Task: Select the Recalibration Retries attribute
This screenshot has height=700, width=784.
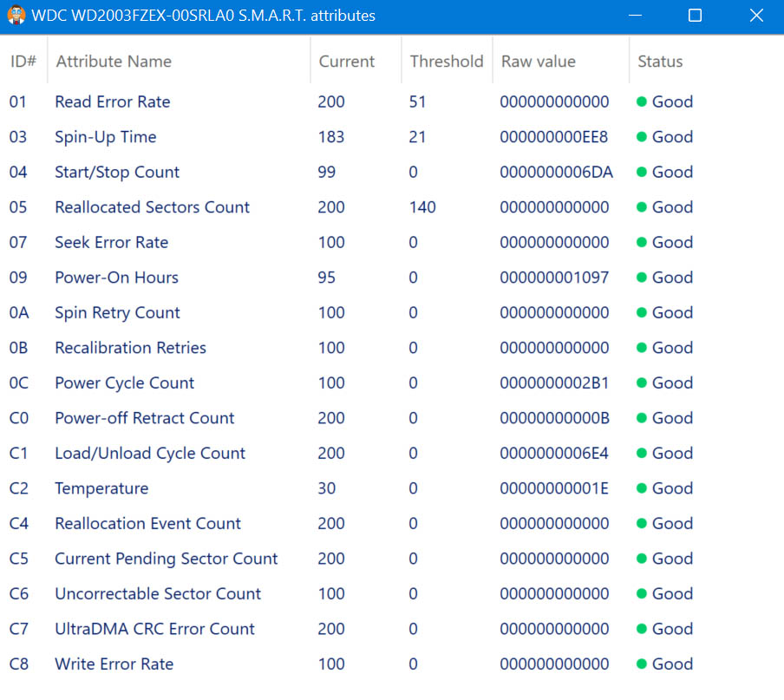Action: pyautogui.click(x=130, y=348)
